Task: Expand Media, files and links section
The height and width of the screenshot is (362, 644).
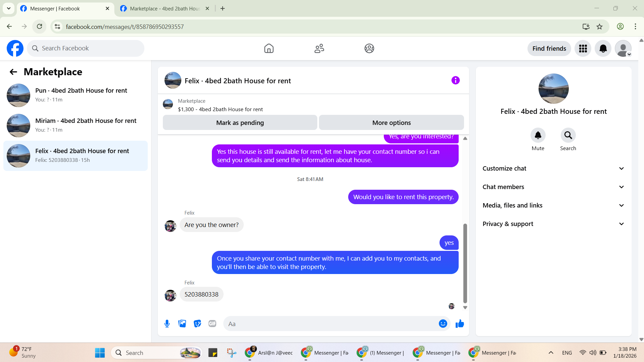Action: (x=553, y=206)
